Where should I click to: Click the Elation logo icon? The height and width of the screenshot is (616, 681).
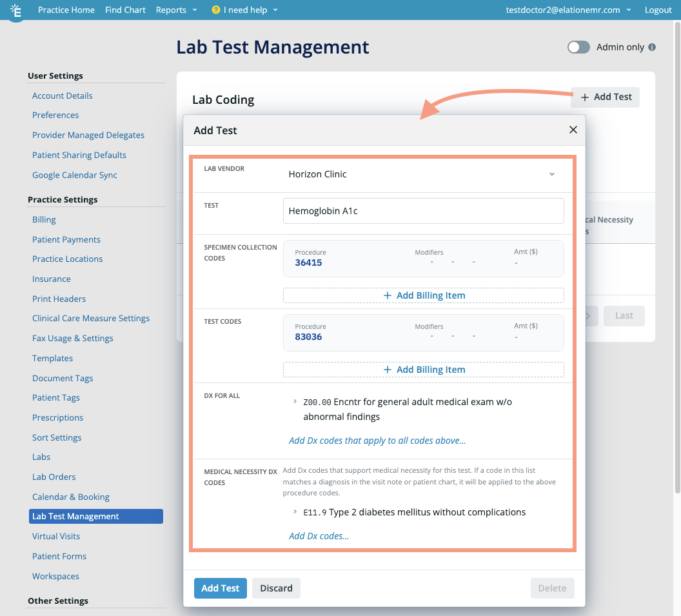(x=15, y=10)
